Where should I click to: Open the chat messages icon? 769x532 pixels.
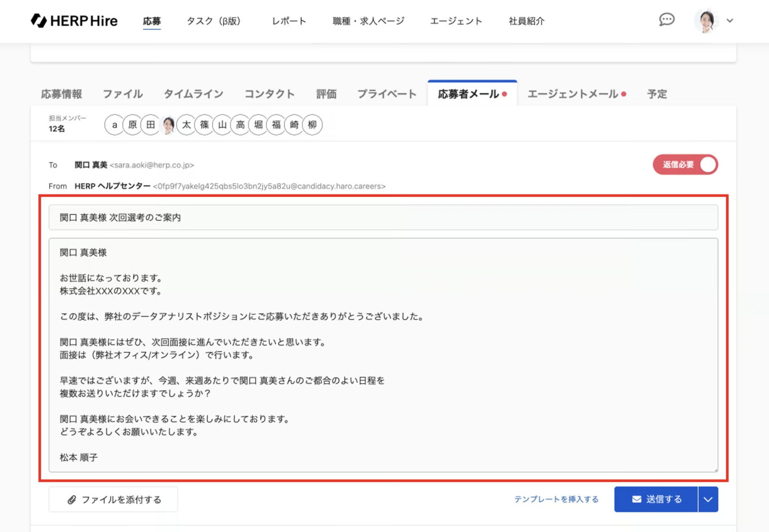click(x=666, y=20)
